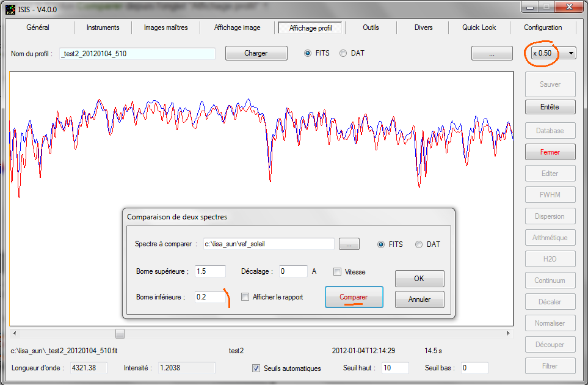Click the FWHM button
588x385 pixels.
[550, 195]
